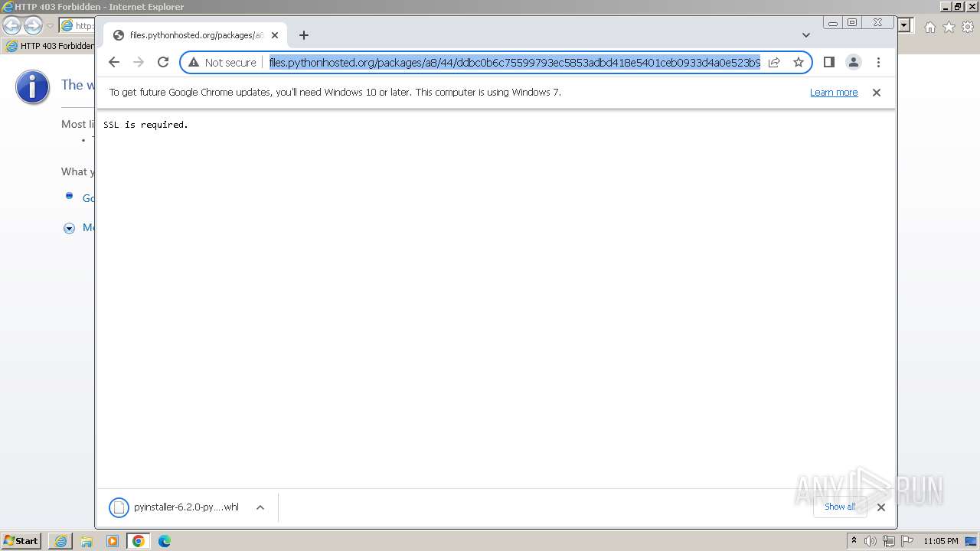Dismiss the Chrome update infobar

[x=877, y=93]
